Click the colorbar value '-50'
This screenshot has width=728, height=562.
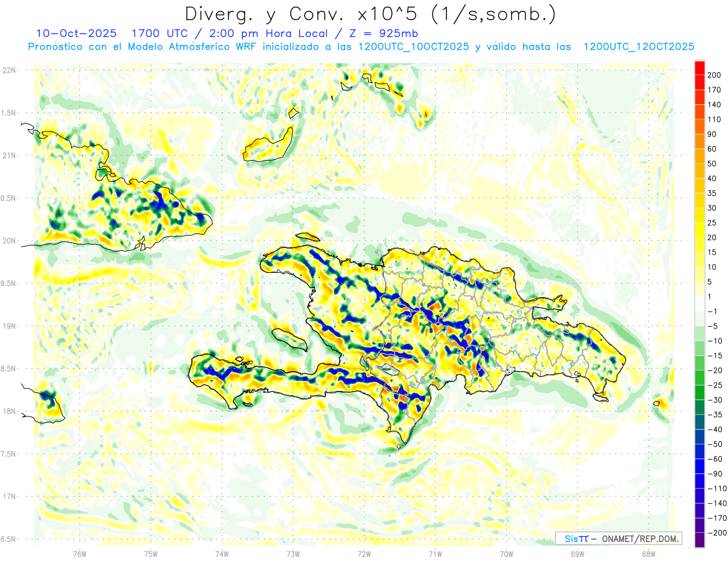coord(716,444)
